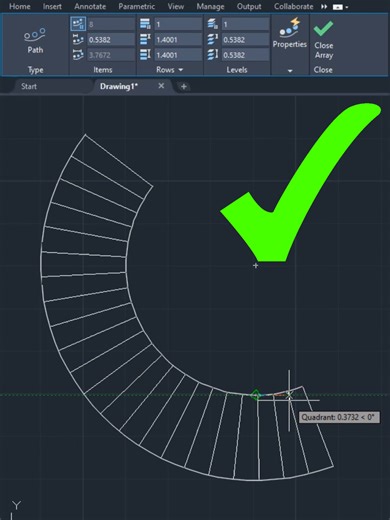Click the total level distance icon
This screenshot has height=520, width=390.
(213, 55)
